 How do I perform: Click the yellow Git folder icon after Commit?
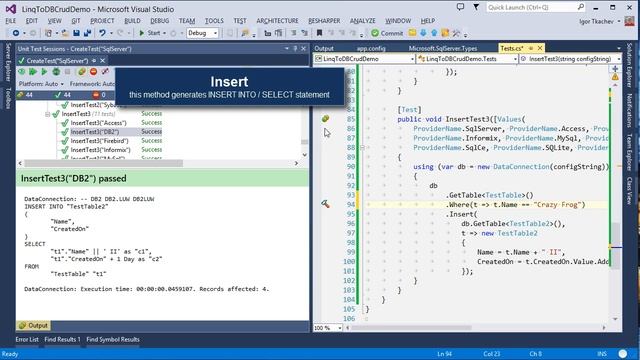[x=412, y=33]
